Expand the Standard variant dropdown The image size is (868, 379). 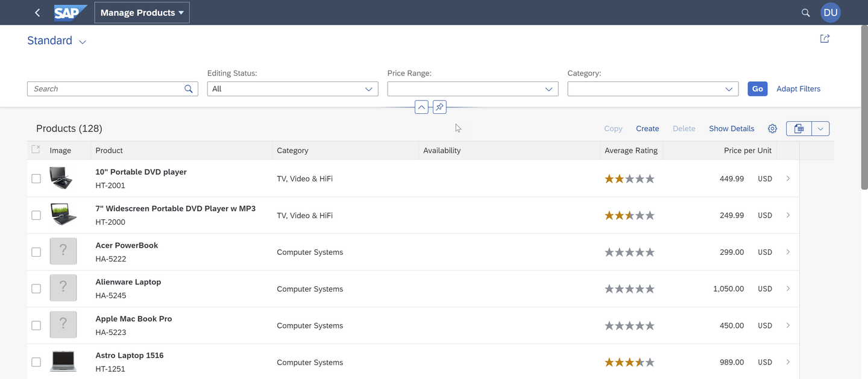click(83, 42)
